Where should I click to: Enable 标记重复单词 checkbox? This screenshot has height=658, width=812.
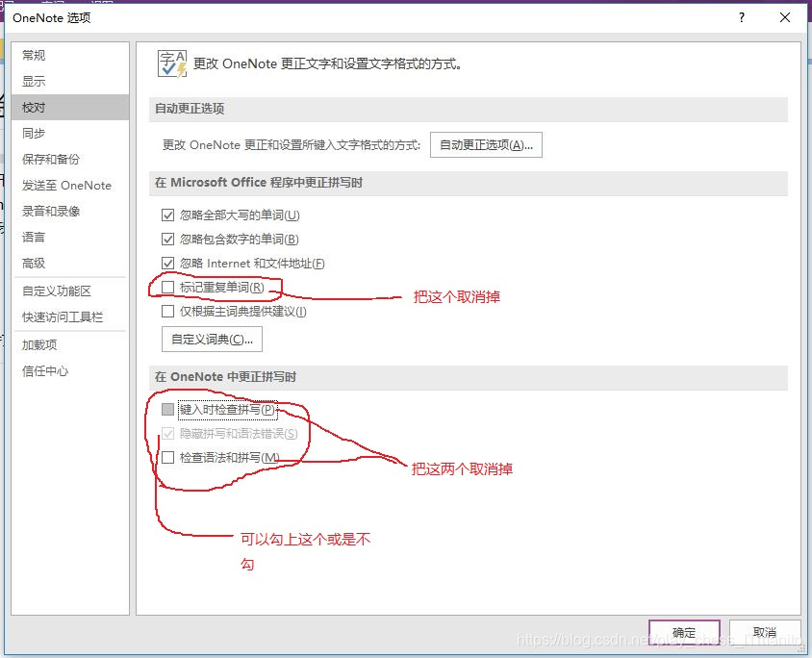(167, 287)
